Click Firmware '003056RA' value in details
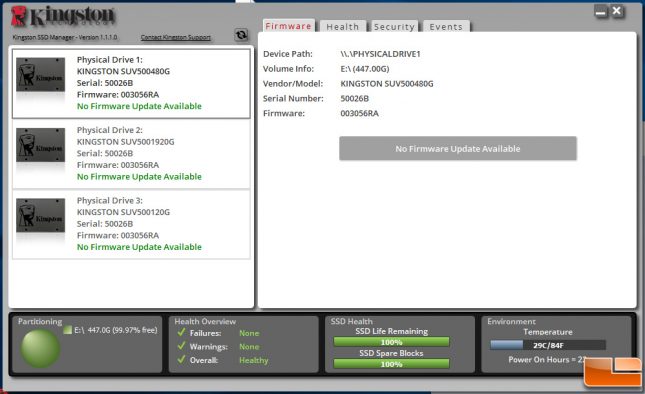The width and height of the screenshot is (645, 394). pos(360,113)
